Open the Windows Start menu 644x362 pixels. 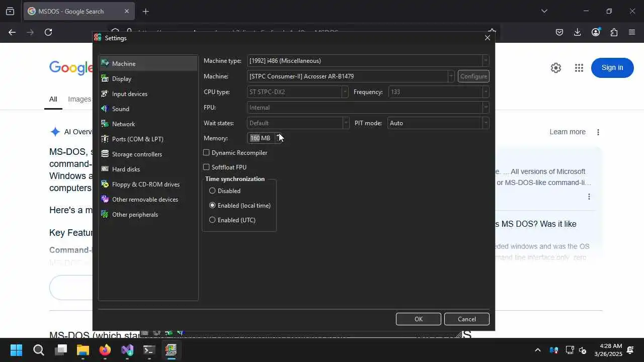16,350
